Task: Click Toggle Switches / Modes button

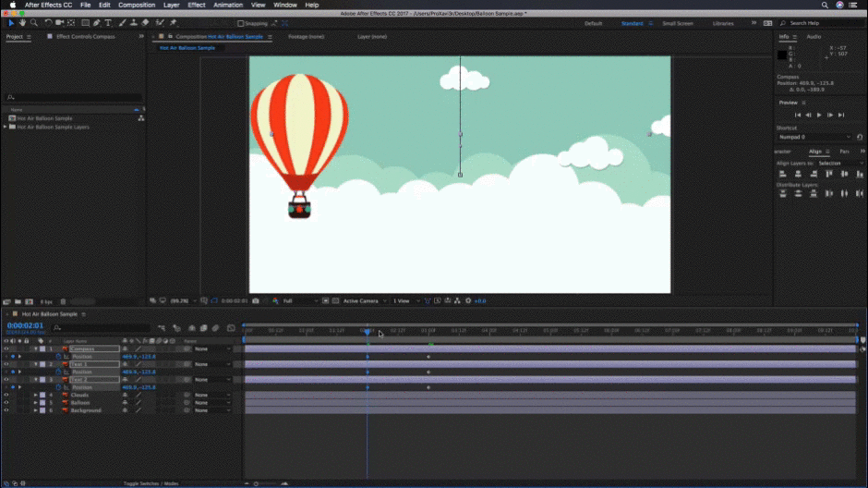Action: click(151, 483)
